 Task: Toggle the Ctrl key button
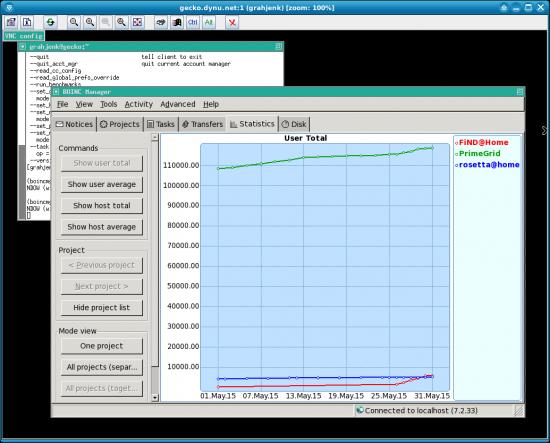click(x=193, y=22)
